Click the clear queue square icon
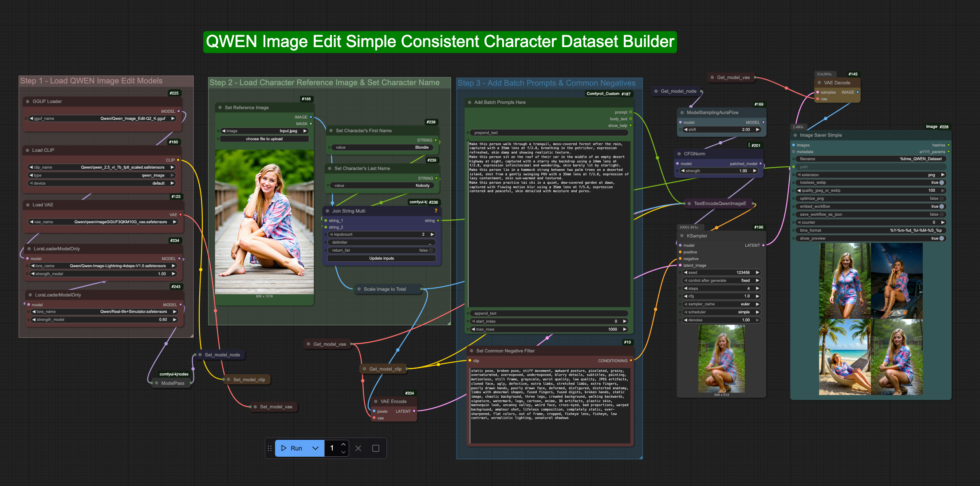 (376, 448)
